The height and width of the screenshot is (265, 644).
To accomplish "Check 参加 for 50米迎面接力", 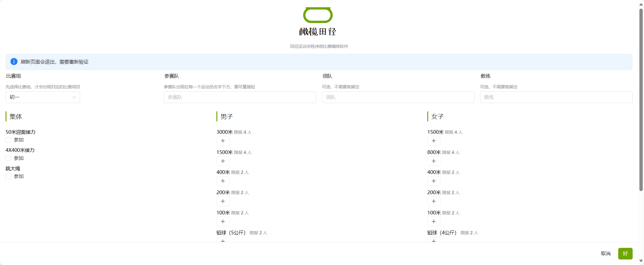I will point(8,140).
